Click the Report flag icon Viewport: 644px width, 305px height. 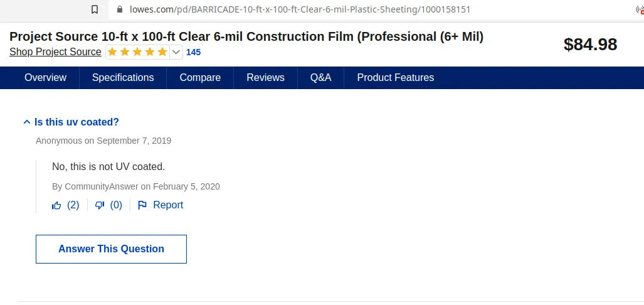point(142,205)
